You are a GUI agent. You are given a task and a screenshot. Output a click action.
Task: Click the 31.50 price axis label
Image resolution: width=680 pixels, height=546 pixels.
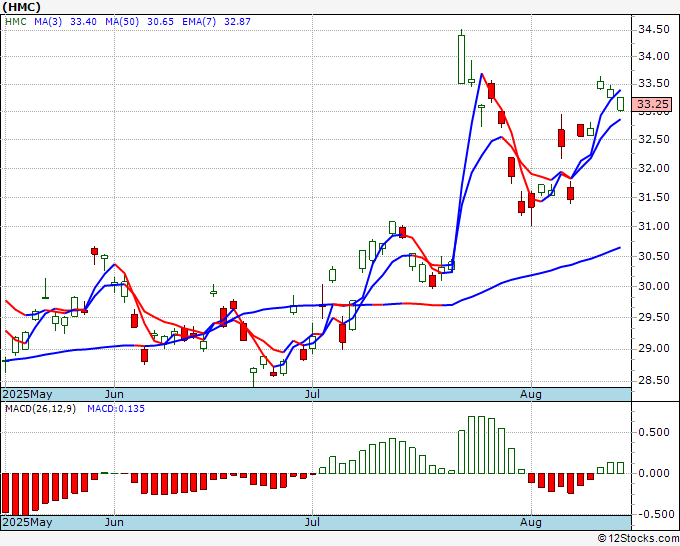point(653,197)
